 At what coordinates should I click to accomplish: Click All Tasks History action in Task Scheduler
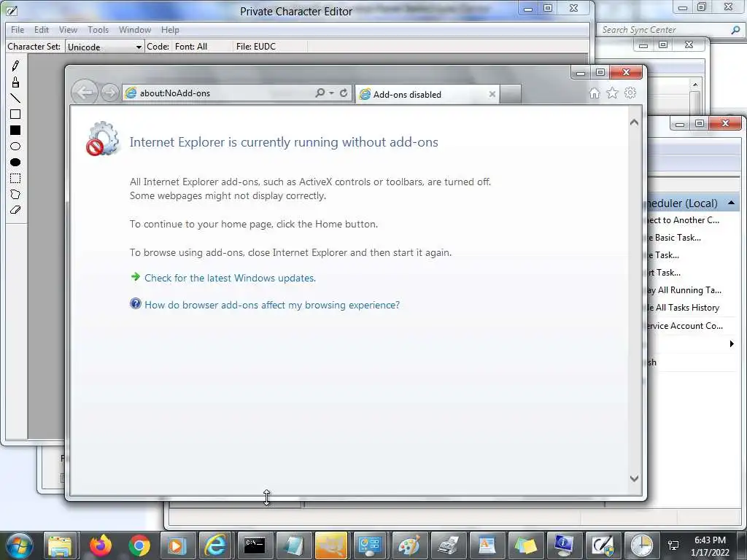(683, 308)
